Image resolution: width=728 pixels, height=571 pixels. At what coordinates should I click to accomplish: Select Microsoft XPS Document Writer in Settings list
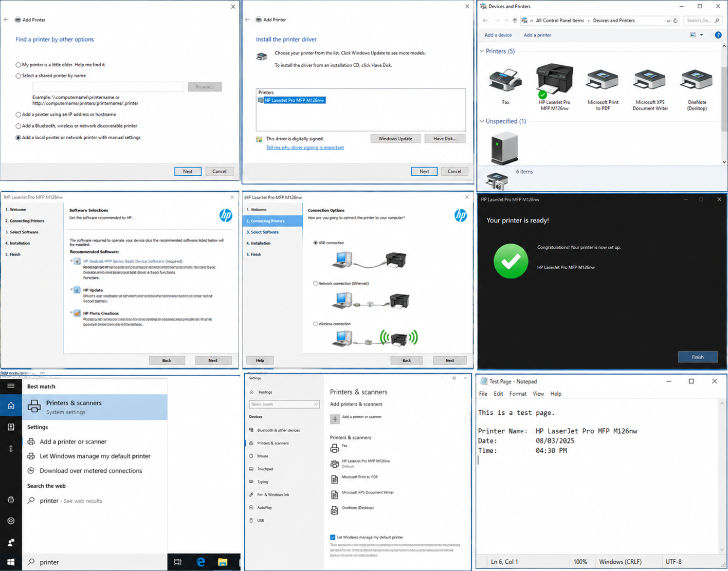(x=362, y=494)
